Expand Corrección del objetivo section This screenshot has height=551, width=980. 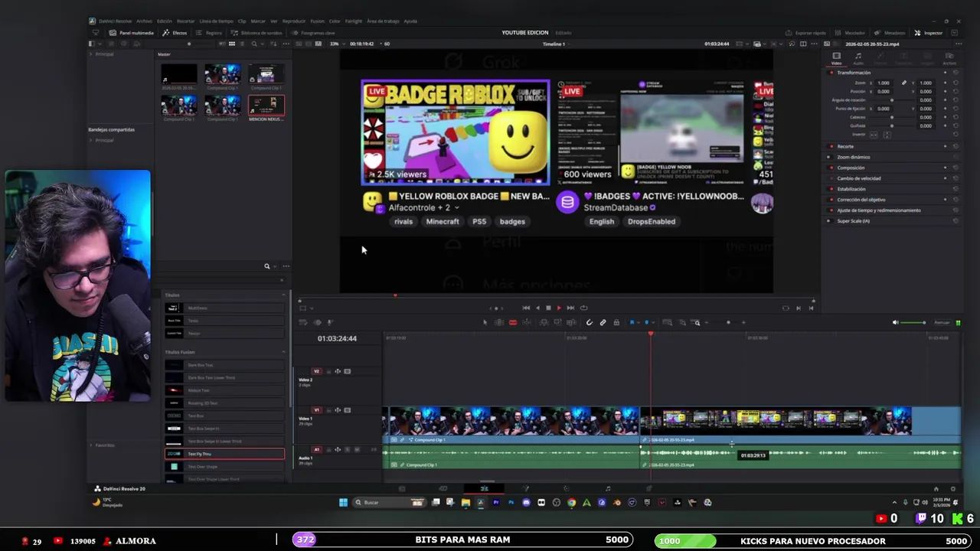[x=861, y=200]
